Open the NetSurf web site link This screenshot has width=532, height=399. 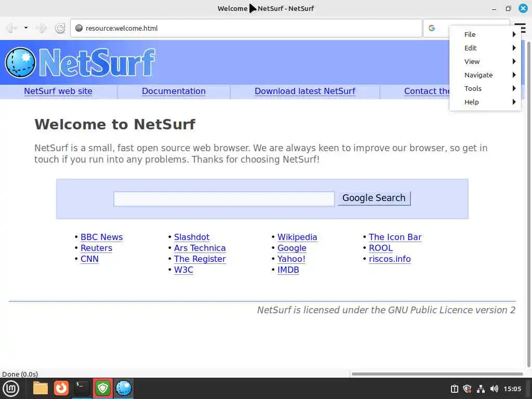(x=58, y=91)
